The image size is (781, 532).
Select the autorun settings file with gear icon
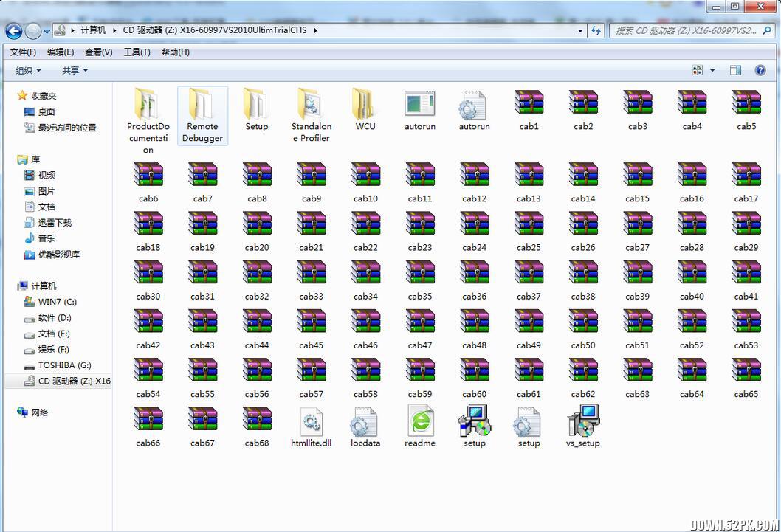[x=474, y=111]
